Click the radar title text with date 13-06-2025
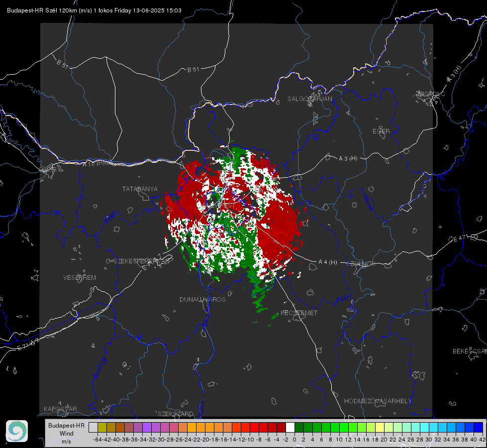The height and width of the screenshot is (448, 487). (94, 10)
